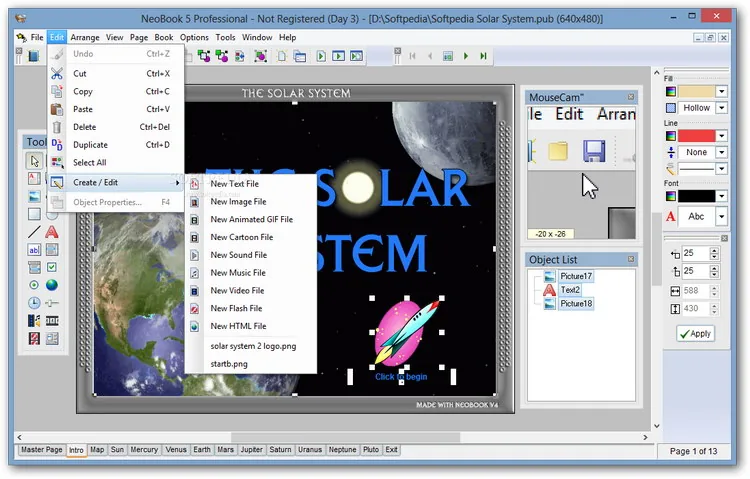Viewport: 750px width, 479px height.
Task: Click the left position spinner arrows
Action: pos(714,253)
